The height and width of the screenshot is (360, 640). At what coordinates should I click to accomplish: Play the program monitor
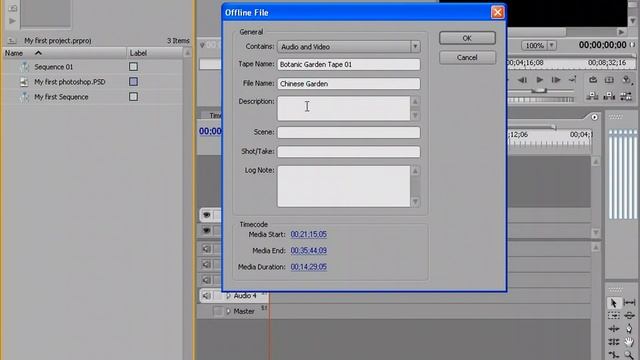[539, 80]
